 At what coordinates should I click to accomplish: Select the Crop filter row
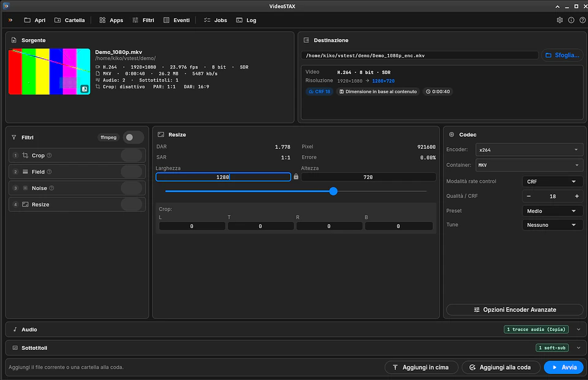pyautogui.click(x=77, y=155)
